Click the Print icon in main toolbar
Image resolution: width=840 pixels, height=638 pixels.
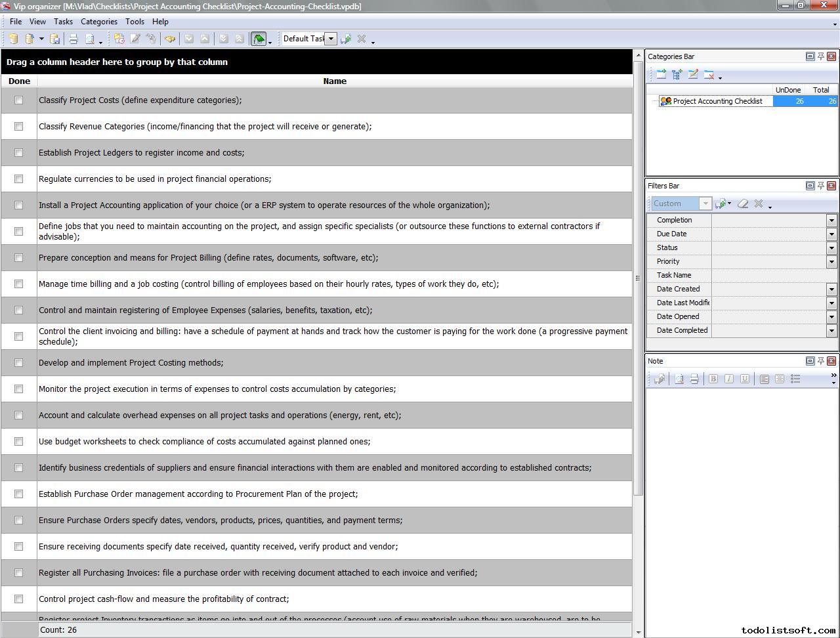coord(73,39)
